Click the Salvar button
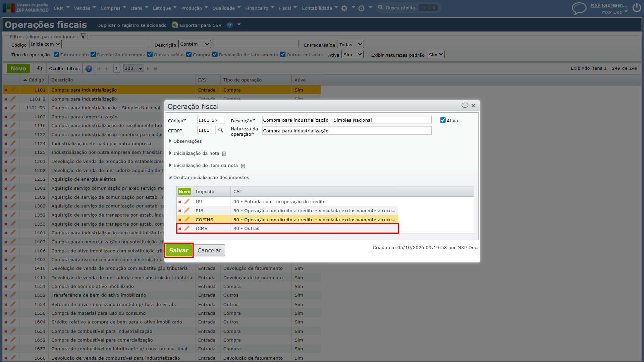This screenshot has height=362, width=644. tap(179, 250)
